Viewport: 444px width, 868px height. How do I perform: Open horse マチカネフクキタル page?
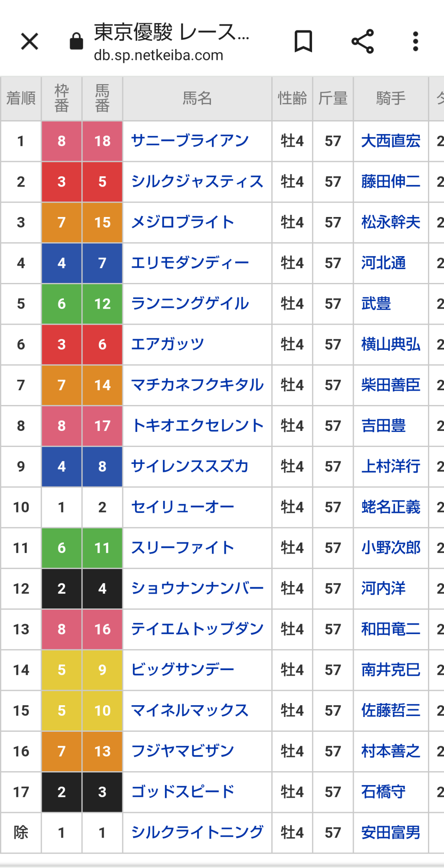point(197,385)
